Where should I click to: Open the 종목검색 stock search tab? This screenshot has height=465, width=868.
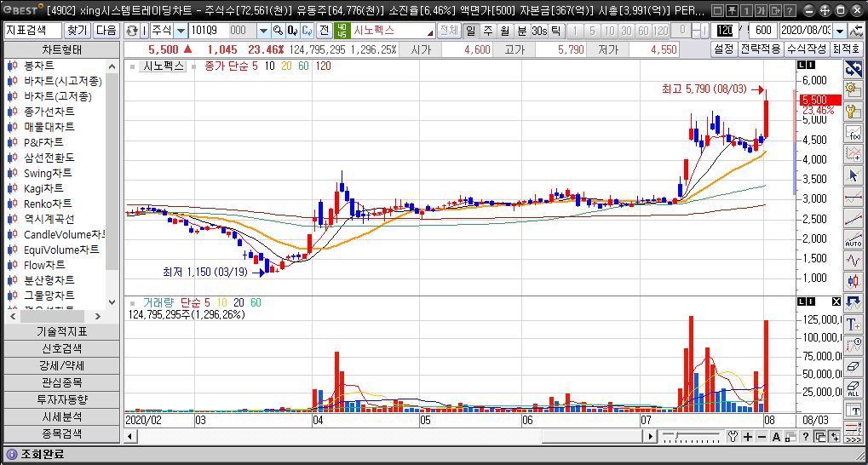[x=61, y=433]
